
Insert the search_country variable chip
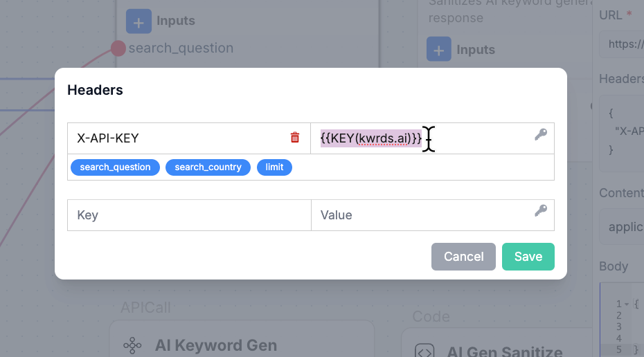pyautogui.click(x=208, y=167)
